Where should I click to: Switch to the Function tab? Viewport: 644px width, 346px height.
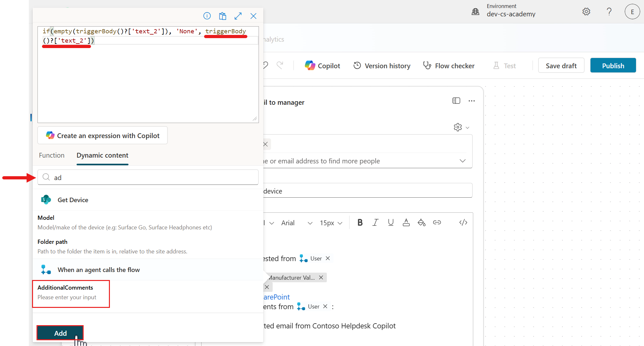tap(52, 155)
